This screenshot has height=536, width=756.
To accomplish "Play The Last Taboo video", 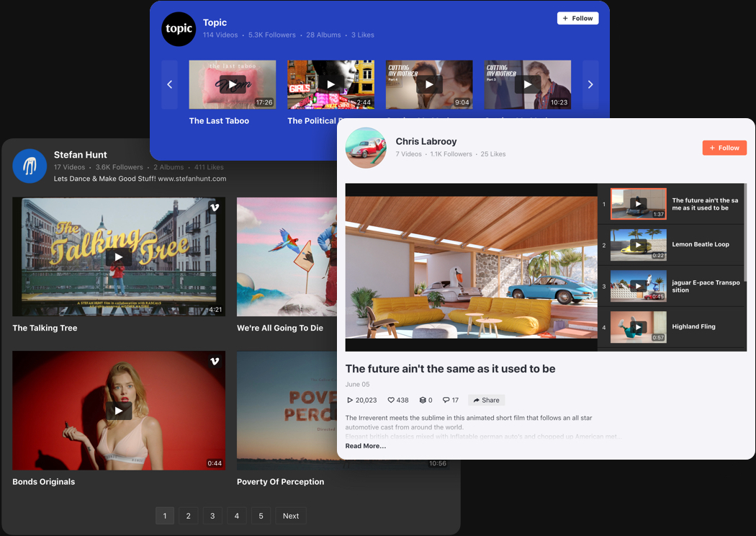I will click(232, 84).
